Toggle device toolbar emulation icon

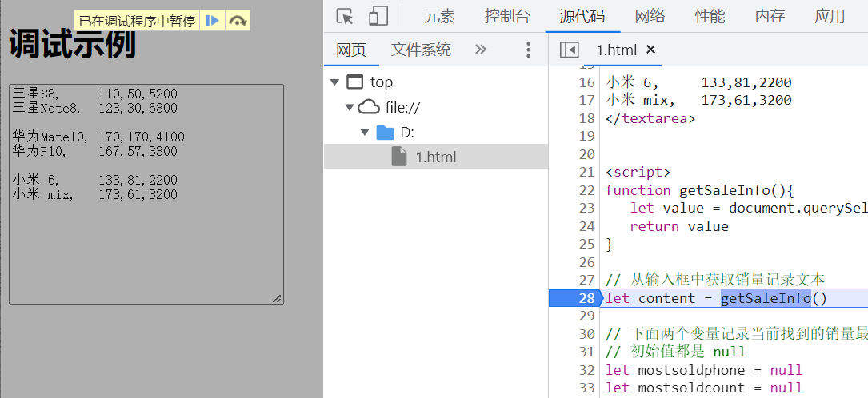[x=378, y=16]
